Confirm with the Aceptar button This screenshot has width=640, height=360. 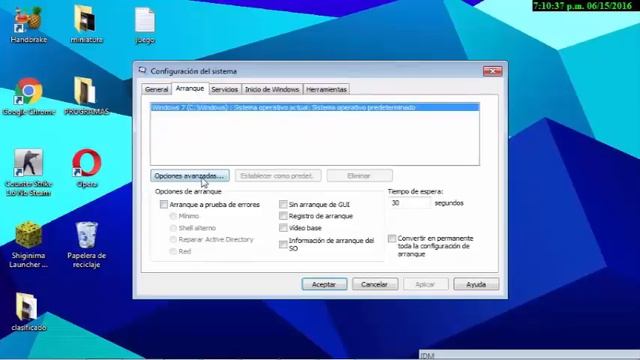point(324,284)
